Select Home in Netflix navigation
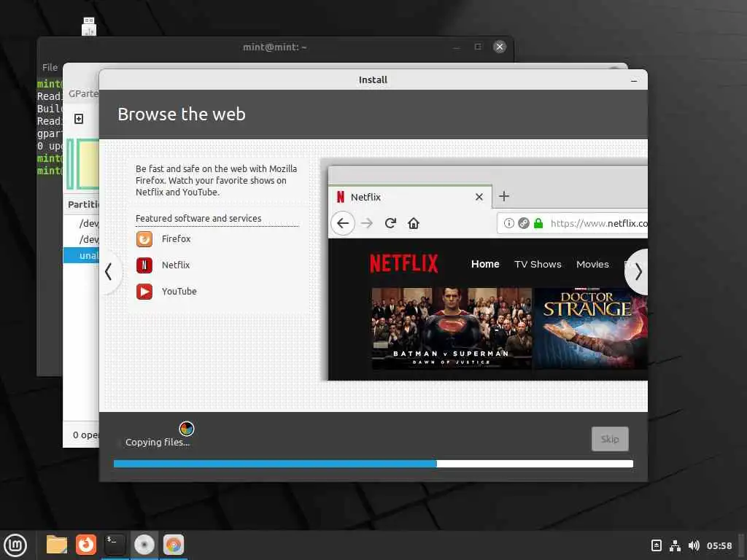Screen dimensions: 747x560 click(x=485, y=264)
